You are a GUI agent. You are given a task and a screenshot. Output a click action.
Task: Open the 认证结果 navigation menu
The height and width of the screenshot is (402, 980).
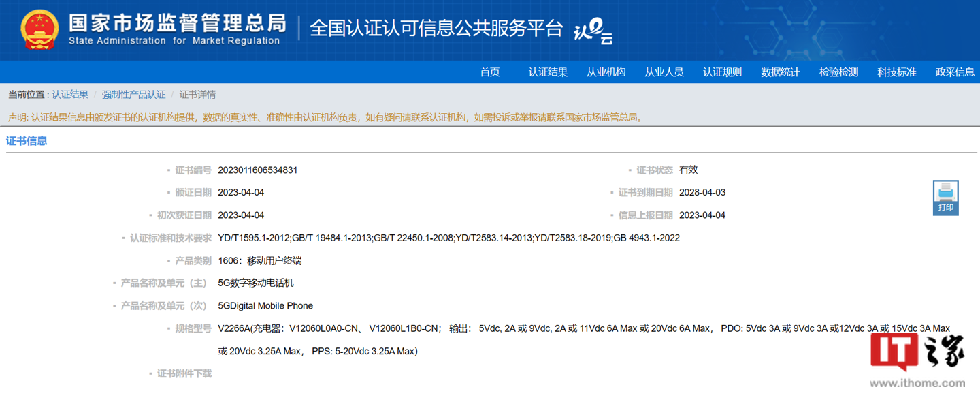click(x=548, y=72)
